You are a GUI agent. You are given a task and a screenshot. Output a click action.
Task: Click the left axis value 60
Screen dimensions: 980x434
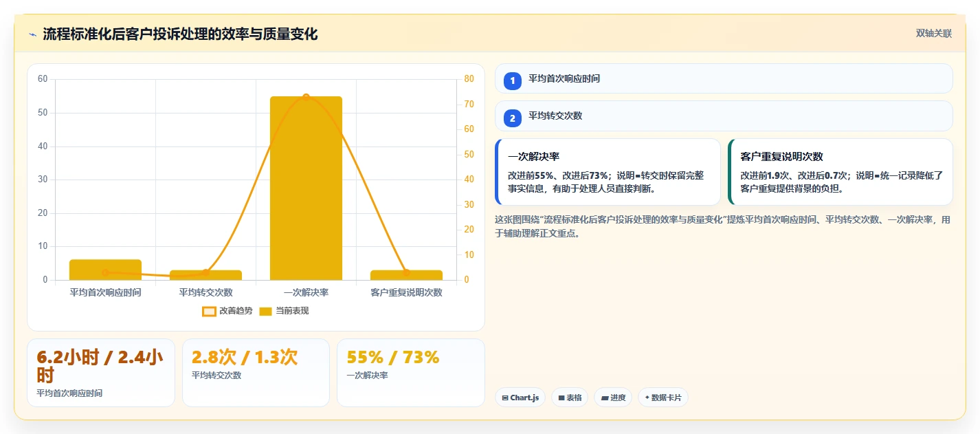[43, 79]
